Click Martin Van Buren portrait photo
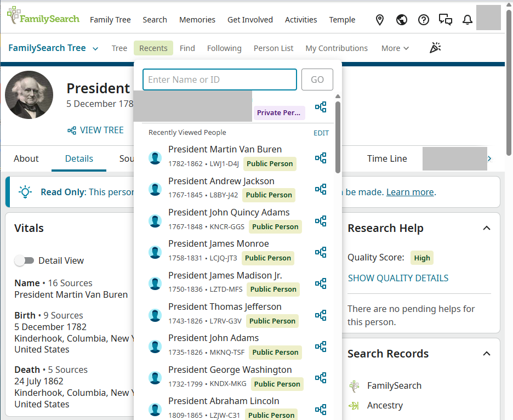Screen dimensions: 513x420 click(x=29, y=95)
